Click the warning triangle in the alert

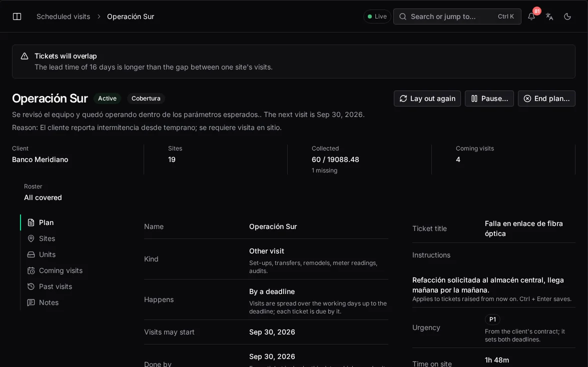(x=25, y=56)
